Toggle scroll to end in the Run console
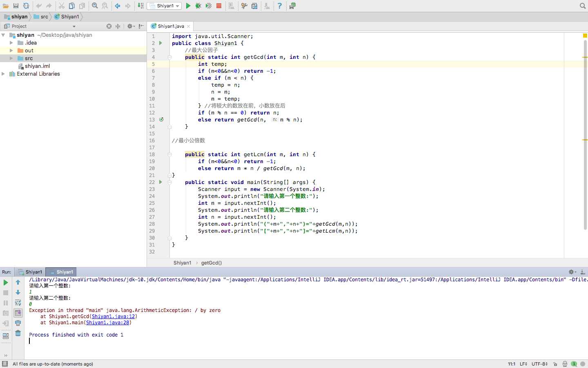This screenshot has width=588, height=368. point(18,313)
